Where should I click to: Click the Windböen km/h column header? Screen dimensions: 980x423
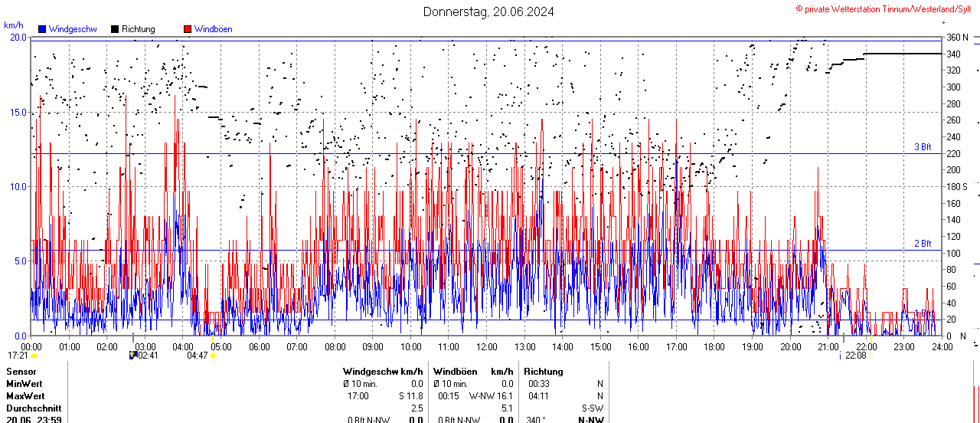pyautogui.click(x=472, y=372)
